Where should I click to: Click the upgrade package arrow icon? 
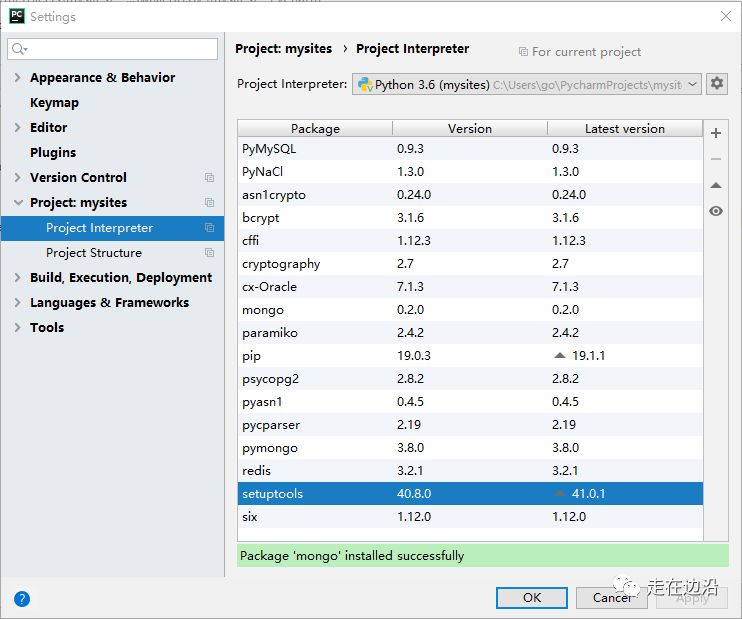point(716,185)
